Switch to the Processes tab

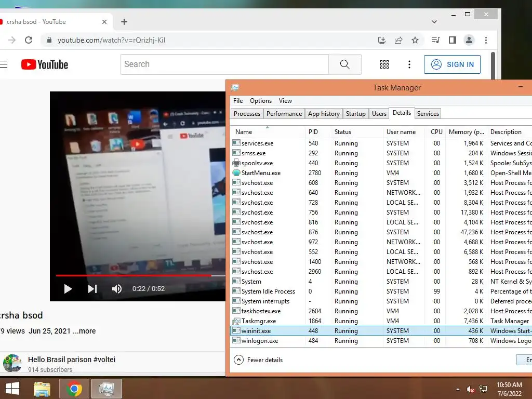pyautogui.click(x=247, y=114)
